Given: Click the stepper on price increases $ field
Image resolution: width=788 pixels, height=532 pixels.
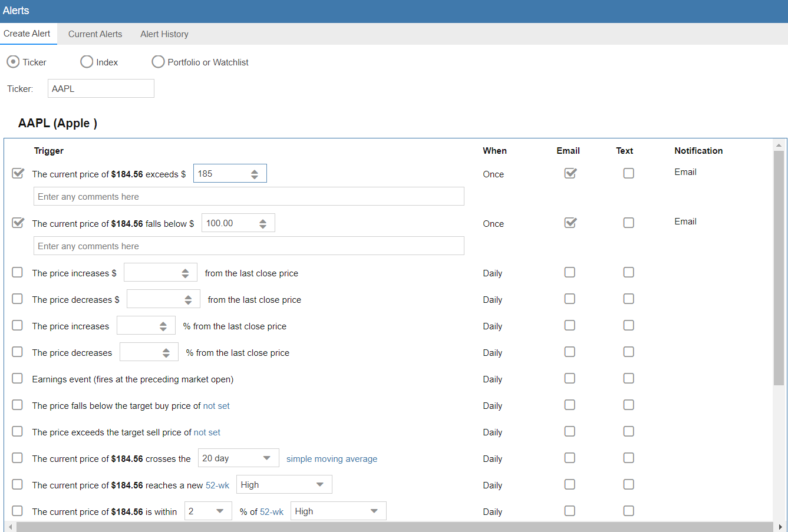Looking at the screenshot, I should pos(185,273).
